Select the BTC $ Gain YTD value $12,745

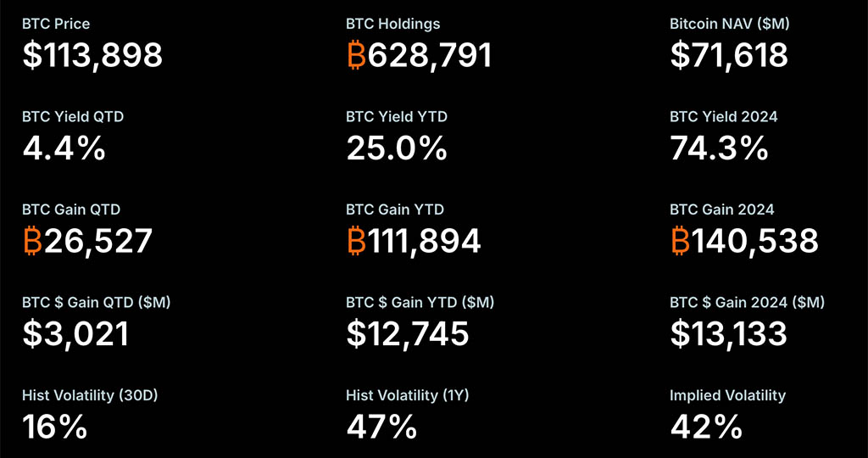coord(408,334)
